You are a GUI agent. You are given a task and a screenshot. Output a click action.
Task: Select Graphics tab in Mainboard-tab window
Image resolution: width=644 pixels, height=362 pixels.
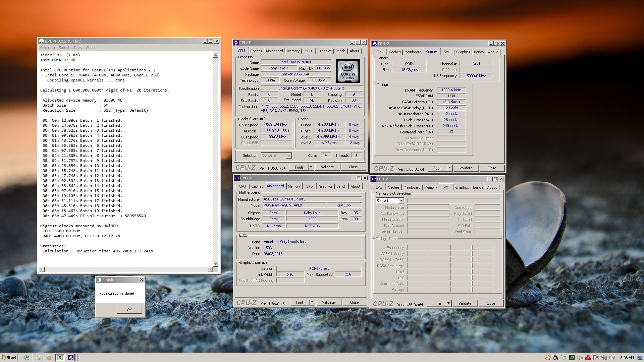pyautogui.click(x=325, y=186)
